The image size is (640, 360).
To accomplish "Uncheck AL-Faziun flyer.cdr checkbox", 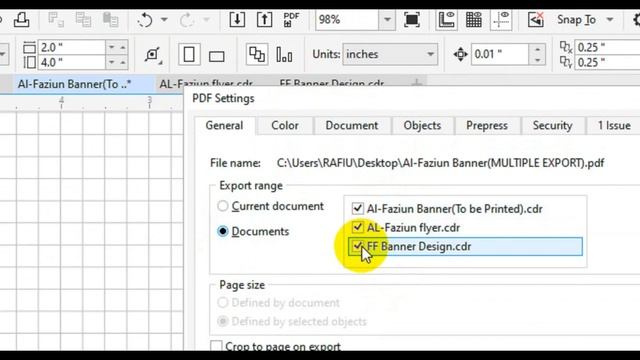I will (x=358, y=227).
